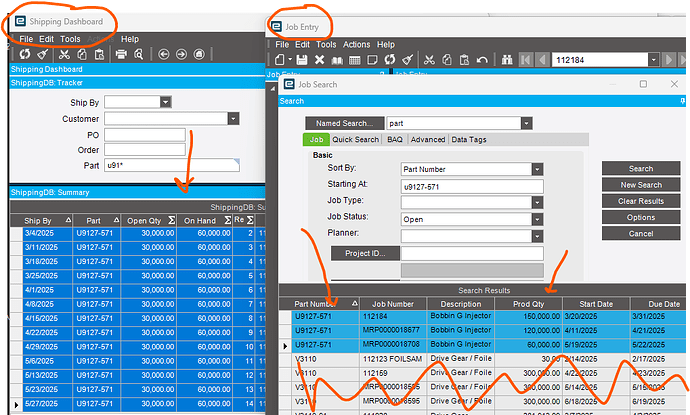Go to previous record in Job Entry navigator
The height and width of the screenshot is (415, 690).
click(x=542, y=59)
